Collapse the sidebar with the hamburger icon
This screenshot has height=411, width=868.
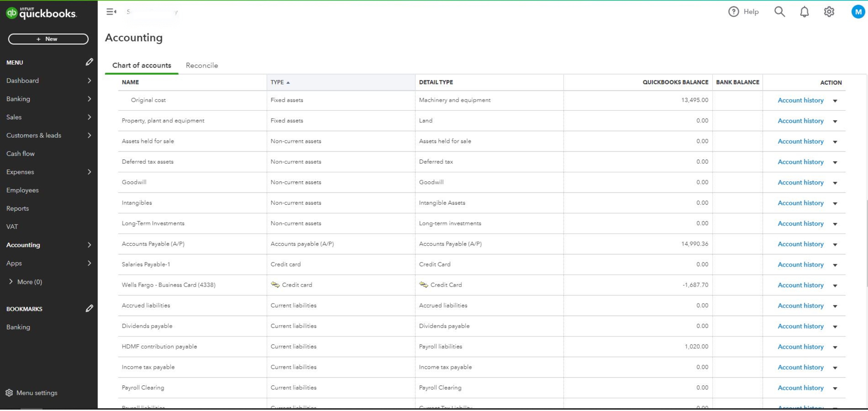[x=111, y=12]
